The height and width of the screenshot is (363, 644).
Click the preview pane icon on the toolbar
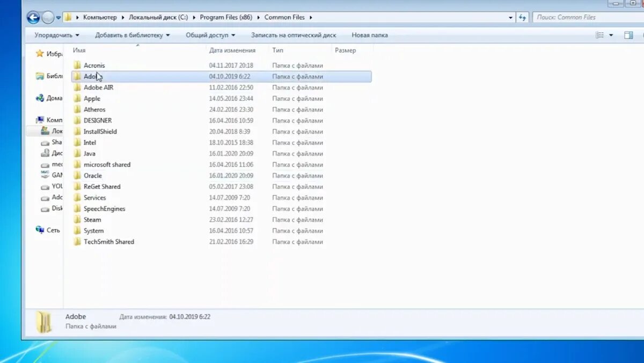(627, 34)
